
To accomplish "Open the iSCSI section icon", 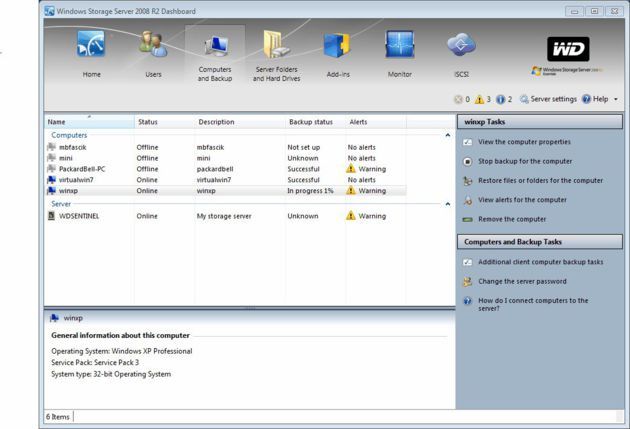I will click(461, 44).
